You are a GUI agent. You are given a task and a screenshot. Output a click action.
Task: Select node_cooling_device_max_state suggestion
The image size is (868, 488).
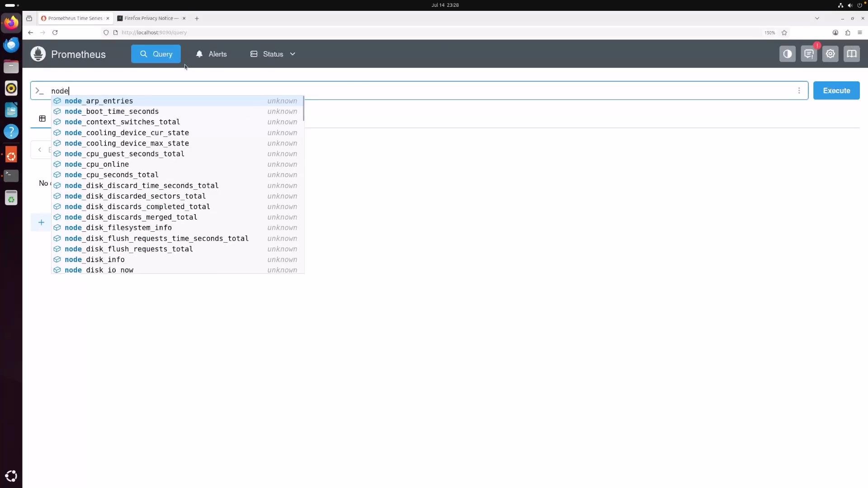pyautogui.click(x=177, y=143)
